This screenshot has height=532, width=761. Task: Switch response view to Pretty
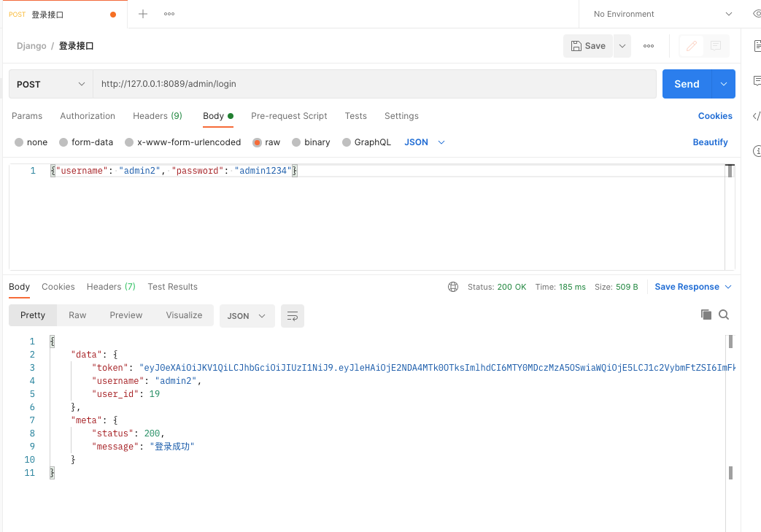tap(33, 315)
